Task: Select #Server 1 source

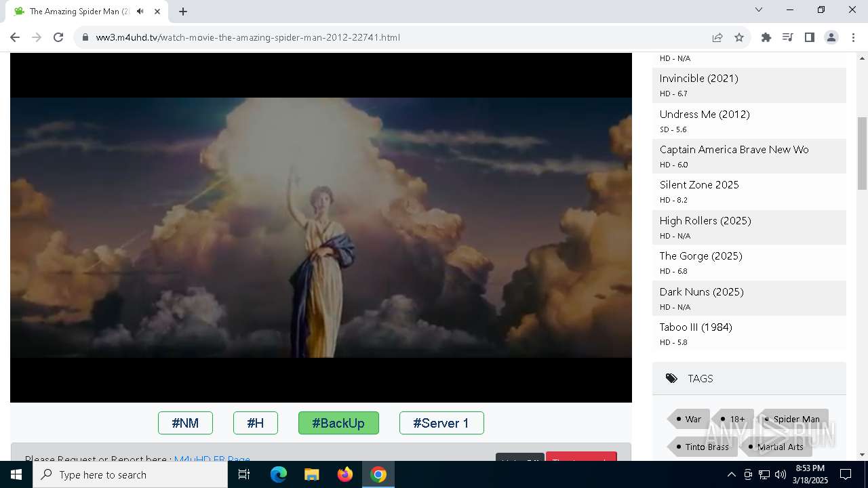Action: click(x=441, y=423)
